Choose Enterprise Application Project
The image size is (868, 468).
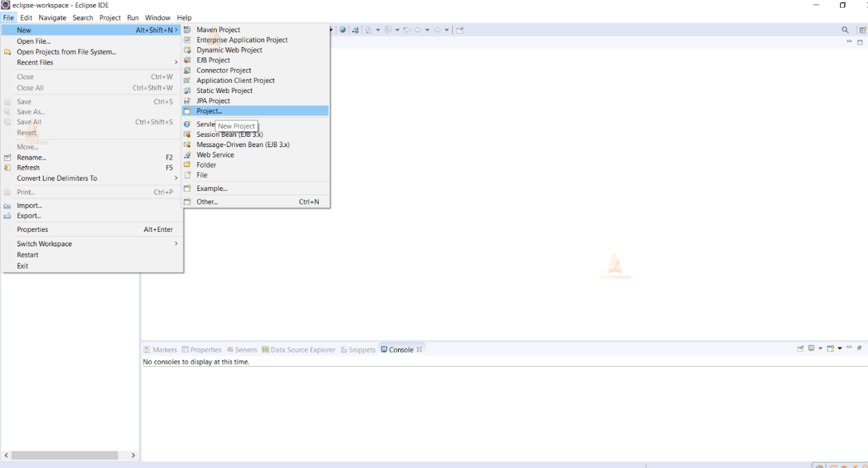click(255, 40)
